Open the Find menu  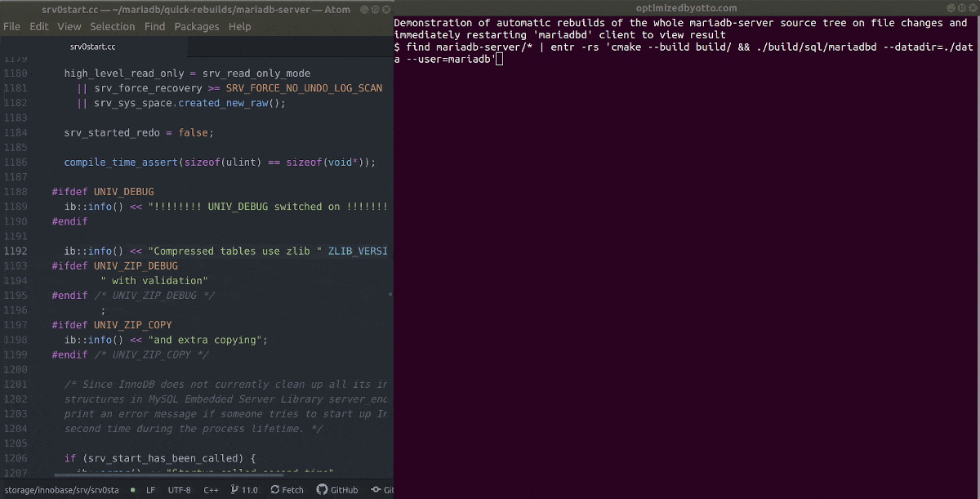coord(154,26)
